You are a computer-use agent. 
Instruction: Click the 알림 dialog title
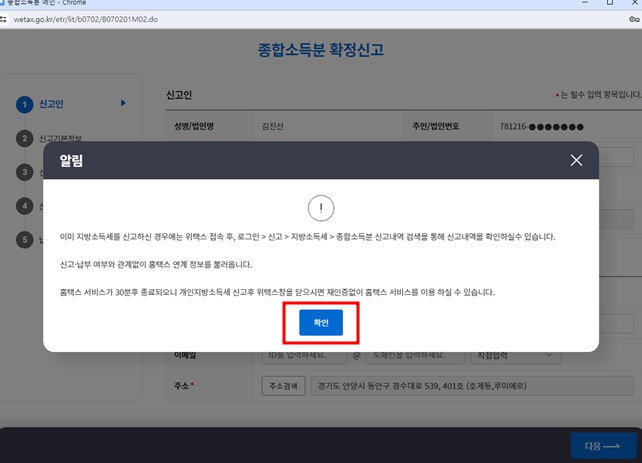pos(71,160)
